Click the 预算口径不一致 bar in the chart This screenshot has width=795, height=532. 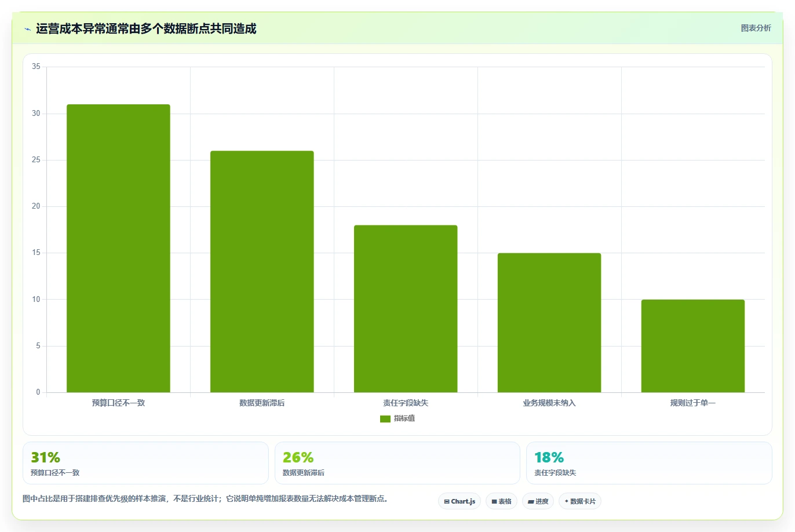118,248
